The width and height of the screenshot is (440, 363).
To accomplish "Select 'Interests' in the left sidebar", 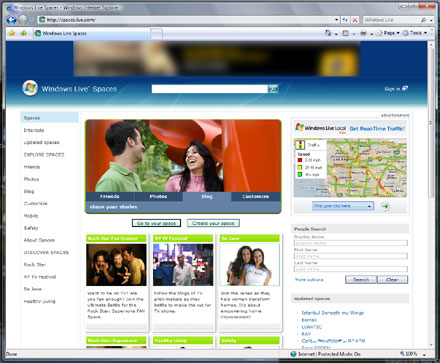I will tap(34, 130).
